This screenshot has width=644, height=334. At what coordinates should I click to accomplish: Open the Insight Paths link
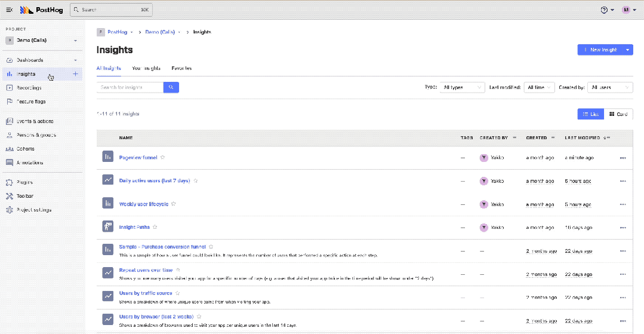134,227
